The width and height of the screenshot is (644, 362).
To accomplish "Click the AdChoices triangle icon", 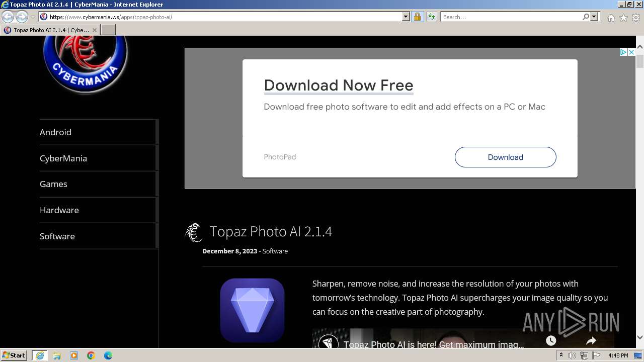I will [x=623, y=52].
